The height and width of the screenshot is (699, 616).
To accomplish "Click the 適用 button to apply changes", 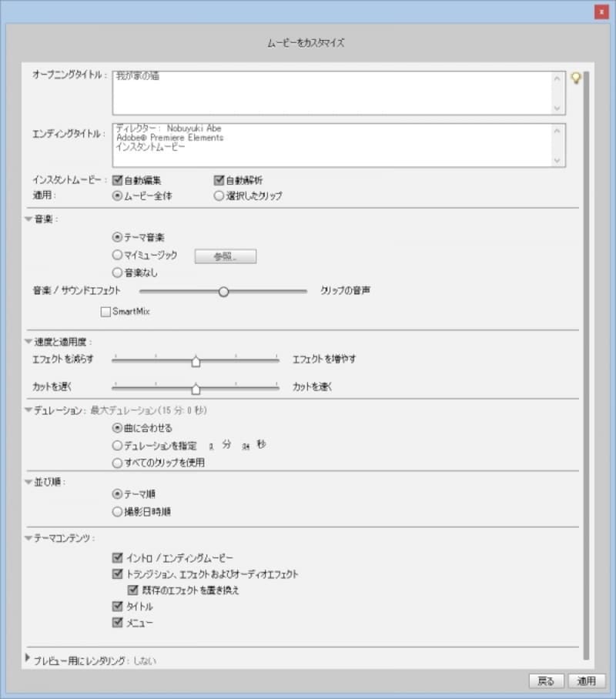I will click(587, 681).
